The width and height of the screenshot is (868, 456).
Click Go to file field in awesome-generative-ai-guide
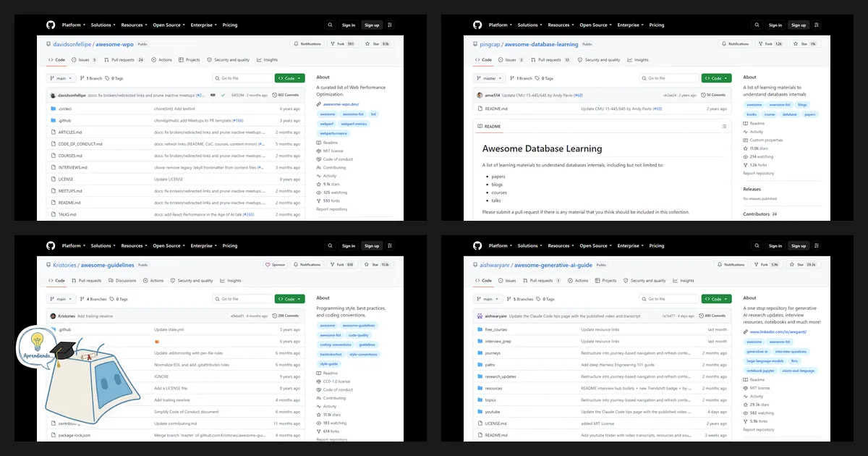669,299
